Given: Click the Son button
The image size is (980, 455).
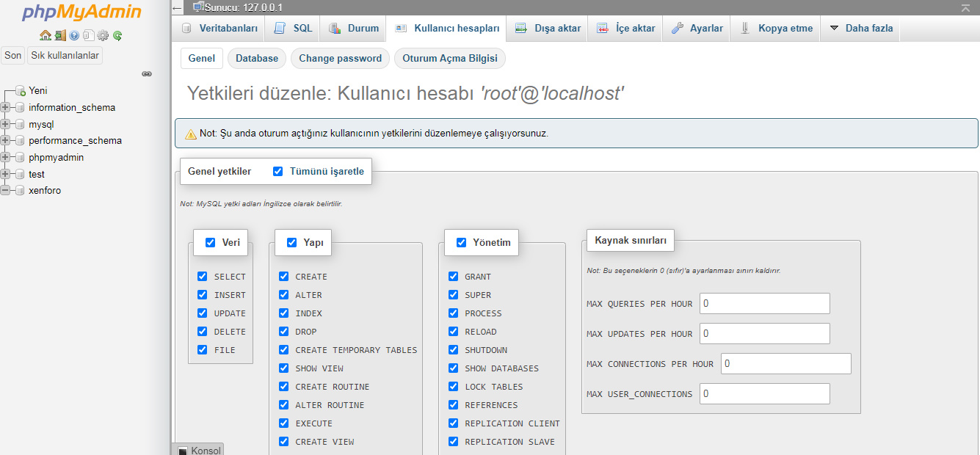Looking at the screenshot, I should [x=13, y=56].
